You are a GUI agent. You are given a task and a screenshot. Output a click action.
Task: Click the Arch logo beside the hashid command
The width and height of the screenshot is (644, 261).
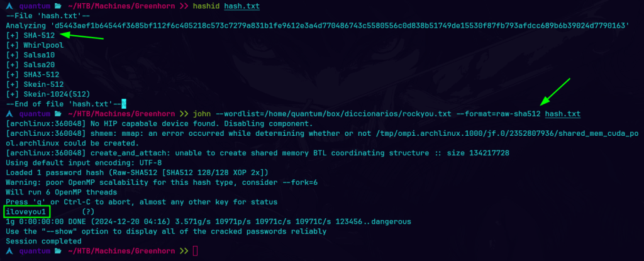[8, 6]
